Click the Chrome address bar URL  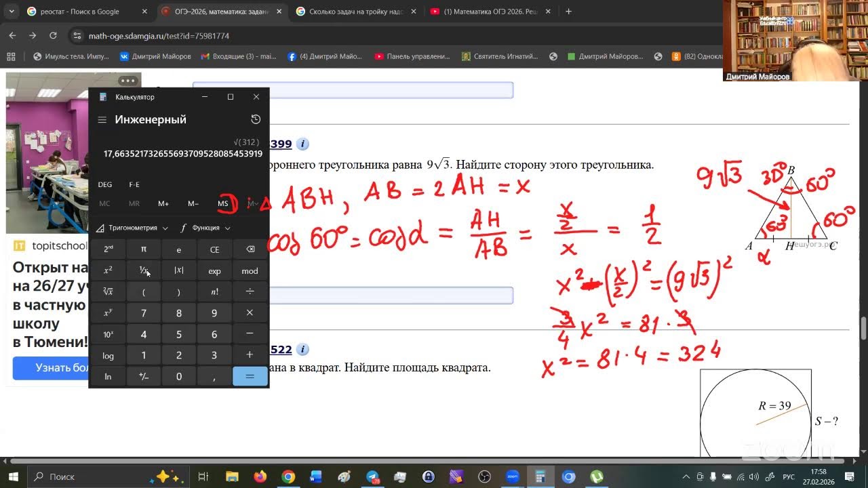pos(159,35)
